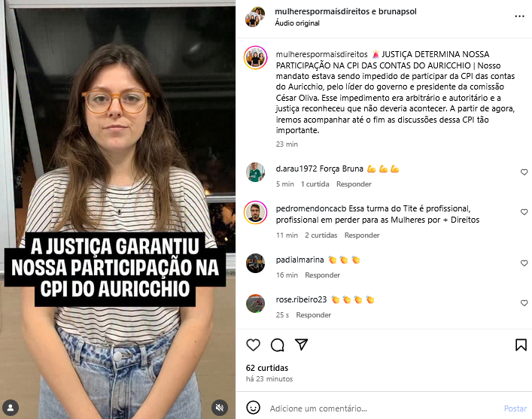
Task: Like the post with heart icon
Action: tap(253, 345)
